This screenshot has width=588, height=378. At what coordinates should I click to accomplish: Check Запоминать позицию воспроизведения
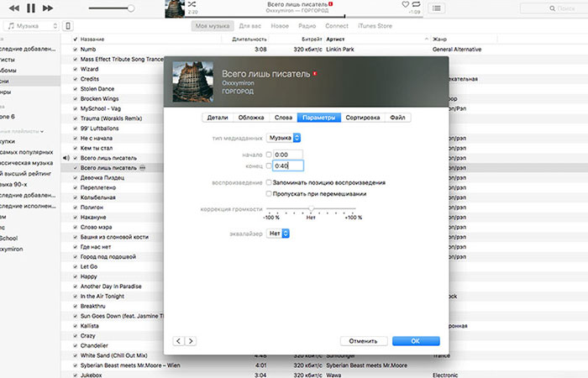coord(269,182)
